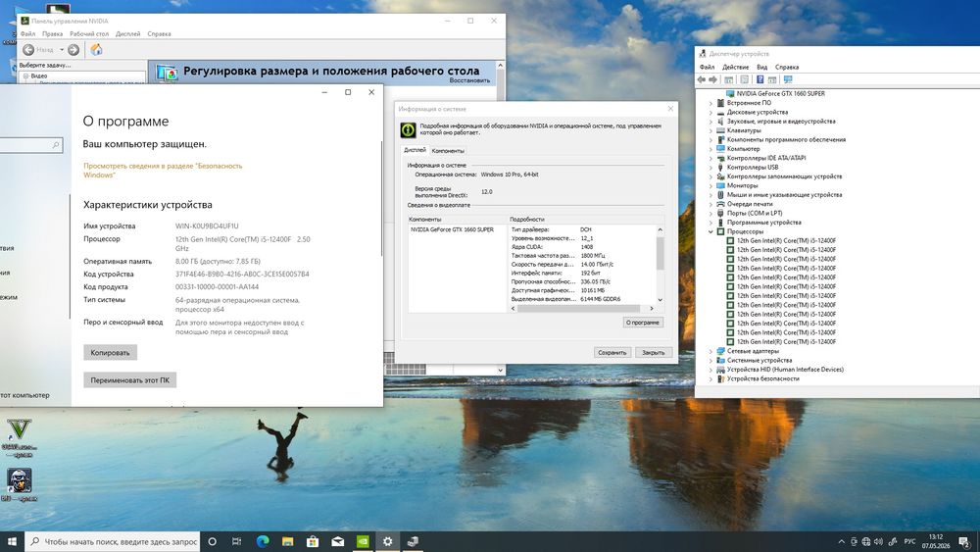The height and width of the screenshot is (552, 980).
Task: Click the РУС language indicator
Action: tap(910, 541)
